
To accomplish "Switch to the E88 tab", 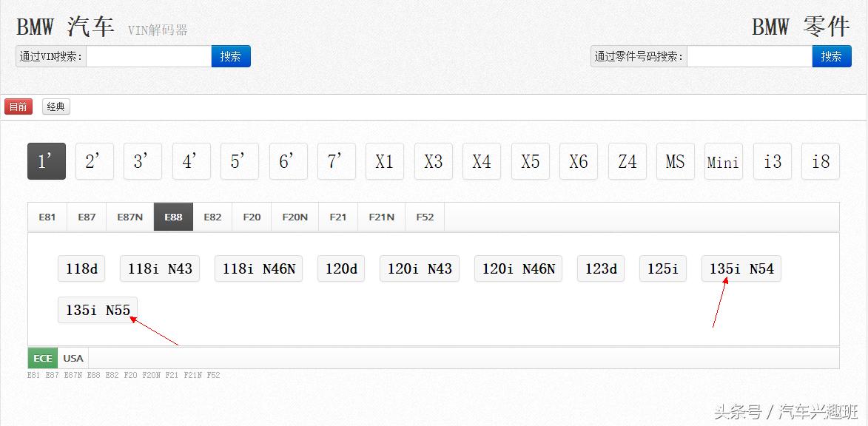I will pos(173,217).
